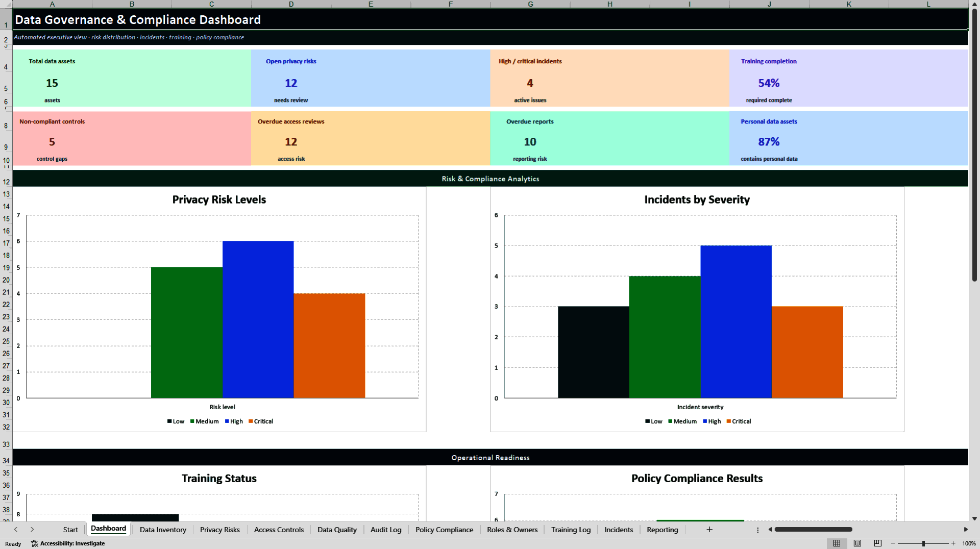Screen dimensions: 980x549
Task: Select the Data Quality sheet tab
Action: pos(337,530)
